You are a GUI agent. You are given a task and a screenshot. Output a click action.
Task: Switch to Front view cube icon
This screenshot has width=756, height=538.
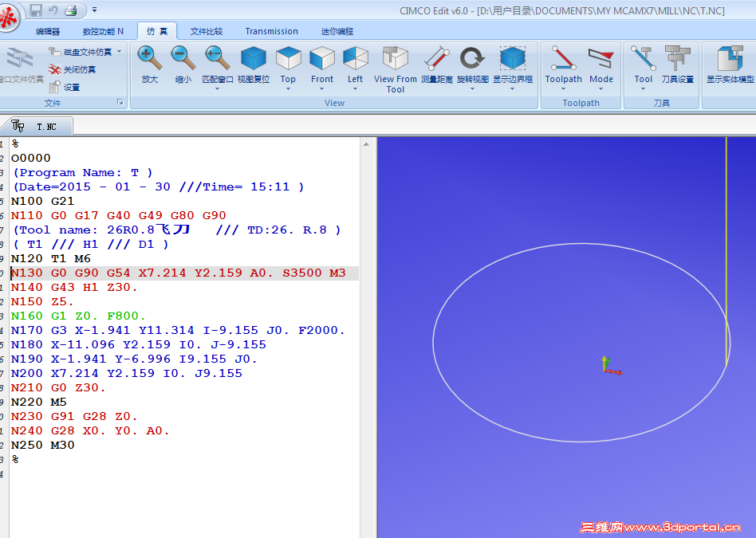[321, 58]
